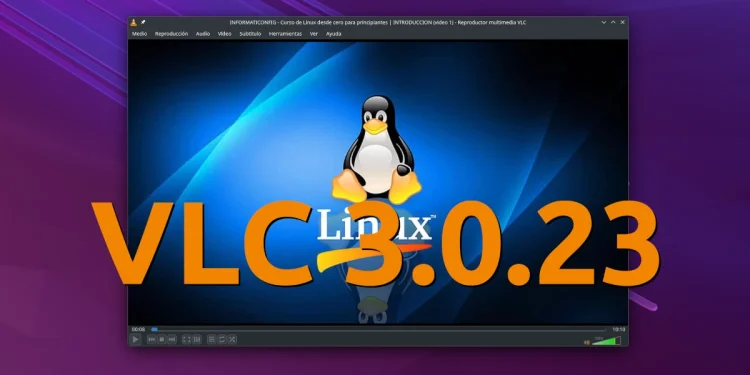
Task: Show extended settings and effects
Action: click(197, 339)
